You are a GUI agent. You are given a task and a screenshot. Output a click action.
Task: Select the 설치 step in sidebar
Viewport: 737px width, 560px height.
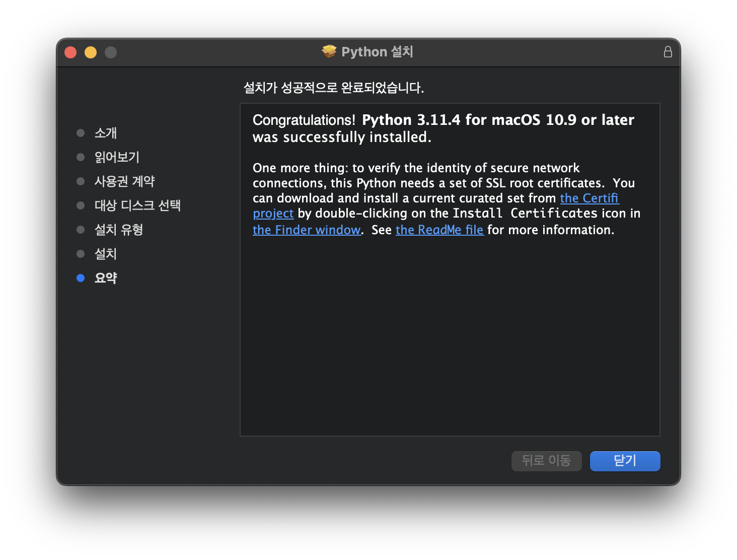click(x=106, y=254)
